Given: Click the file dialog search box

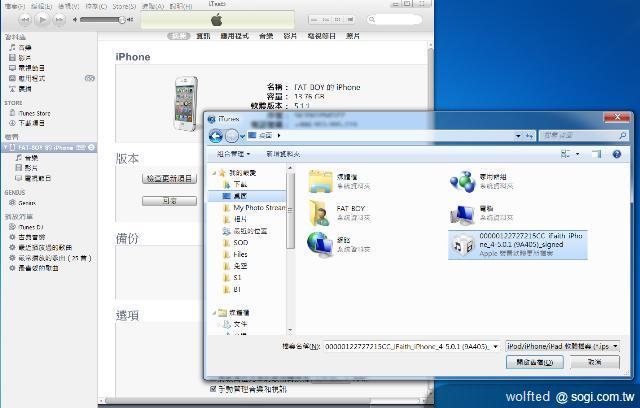Looking at the screenshot, I should click(x=583, y=135).
